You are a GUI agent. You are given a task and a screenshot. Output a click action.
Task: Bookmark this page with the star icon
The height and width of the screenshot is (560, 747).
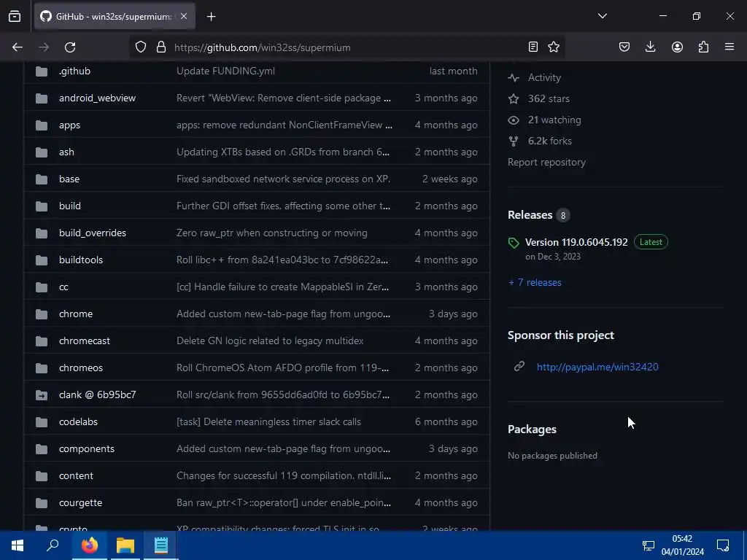pos(554,47)
